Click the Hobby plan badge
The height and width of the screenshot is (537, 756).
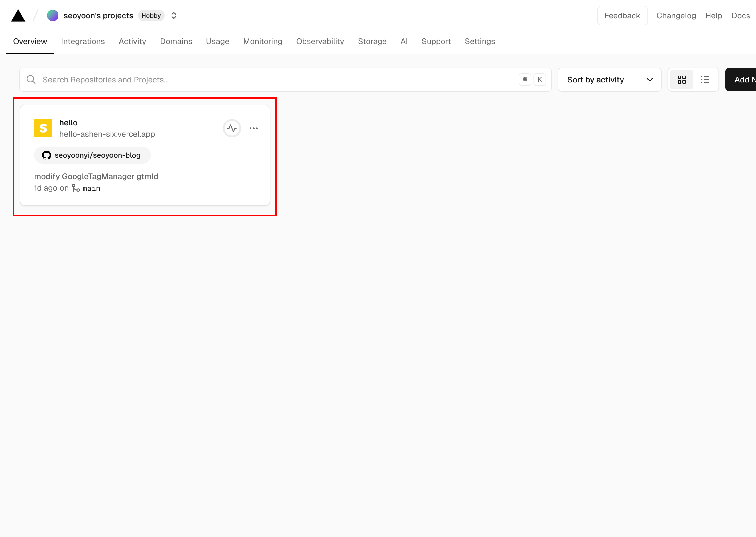coord(151,16)
